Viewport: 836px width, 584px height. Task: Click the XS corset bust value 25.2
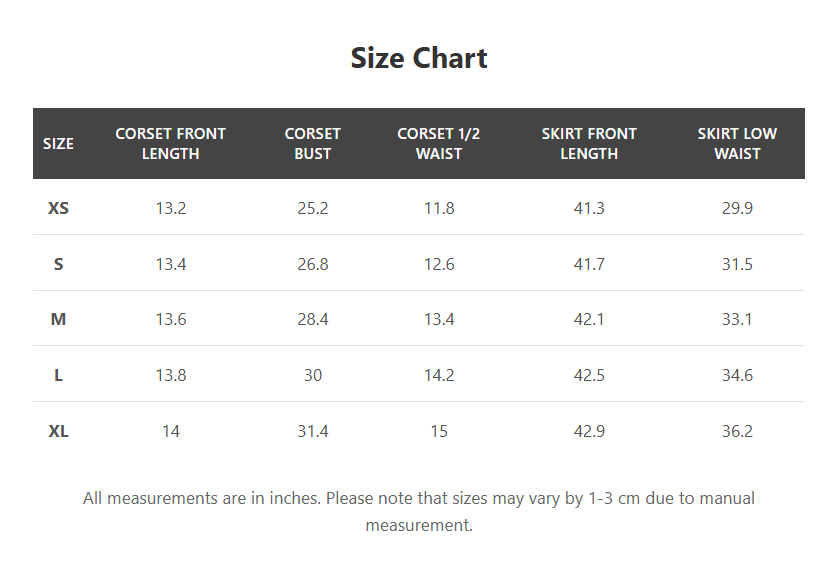(312, 208)
